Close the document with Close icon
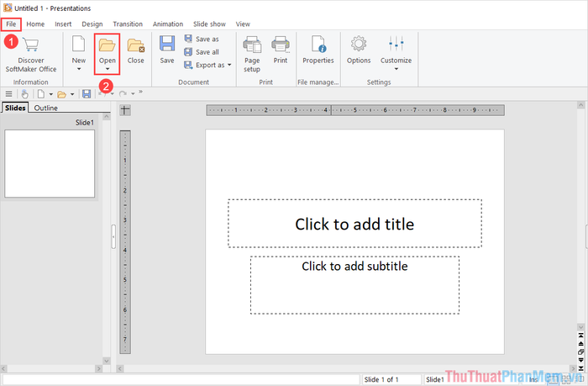Viewport: 588px width, 386px height. [x=136, y=45]
